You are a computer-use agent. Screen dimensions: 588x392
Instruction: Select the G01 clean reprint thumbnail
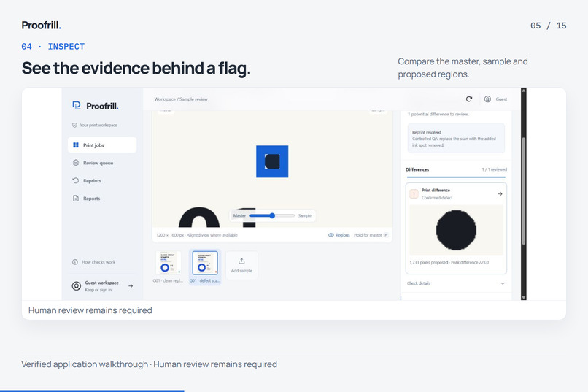168,263
